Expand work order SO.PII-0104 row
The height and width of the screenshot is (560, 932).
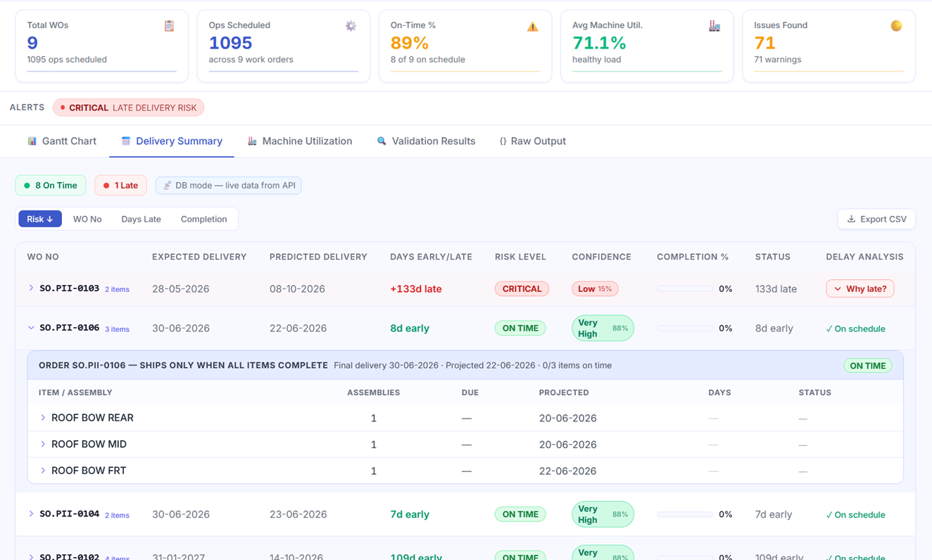coord(31,514)
